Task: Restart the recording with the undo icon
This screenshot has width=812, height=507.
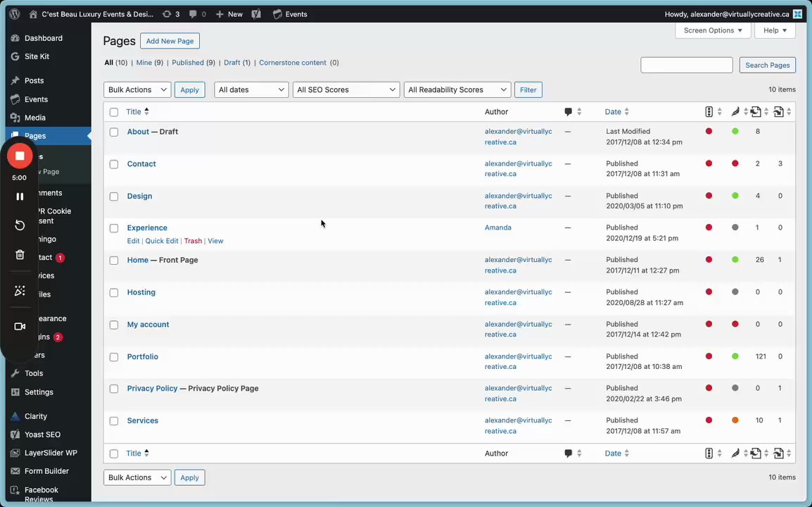Action: point(20,225)
